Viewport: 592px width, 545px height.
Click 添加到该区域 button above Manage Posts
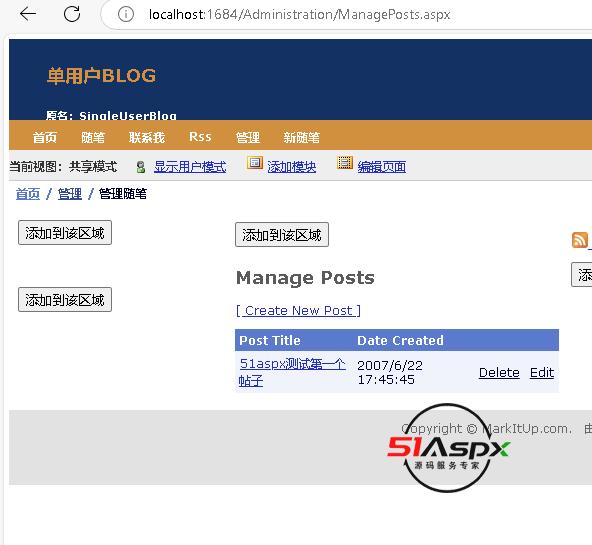[x=282, y=235]
